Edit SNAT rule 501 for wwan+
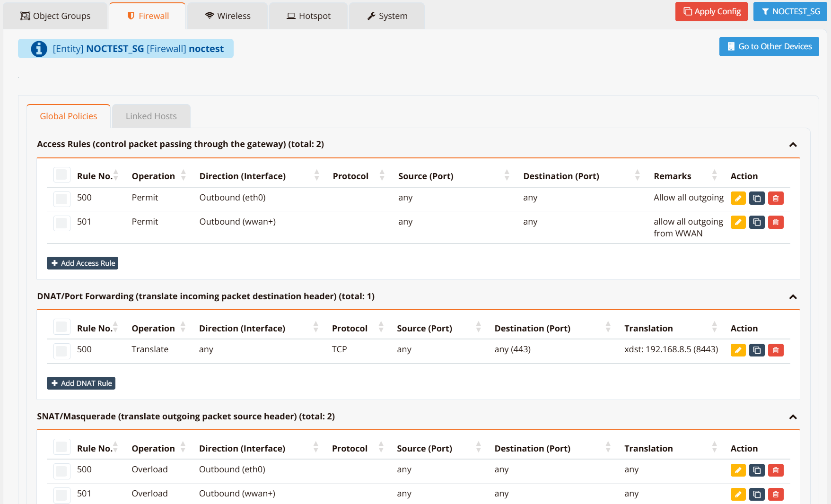Screen dimensions: 831x504 738,495
